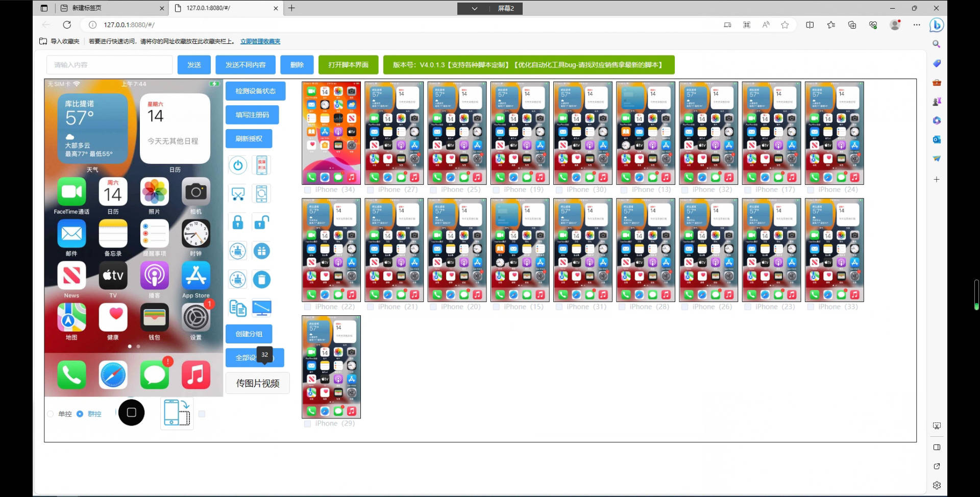Screen dimensions: 980x497
Task: Click the trash can delete icon
Action: [x=262, y=279]
